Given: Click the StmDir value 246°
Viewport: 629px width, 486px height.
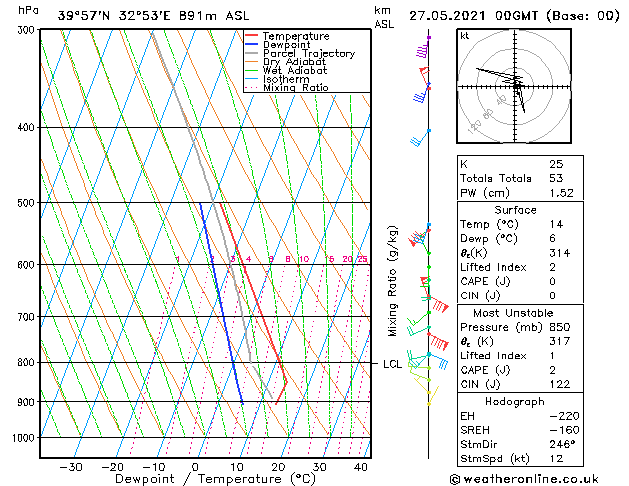Looking at the screenshot, I should pyautogui.click(x=562, y=444).
